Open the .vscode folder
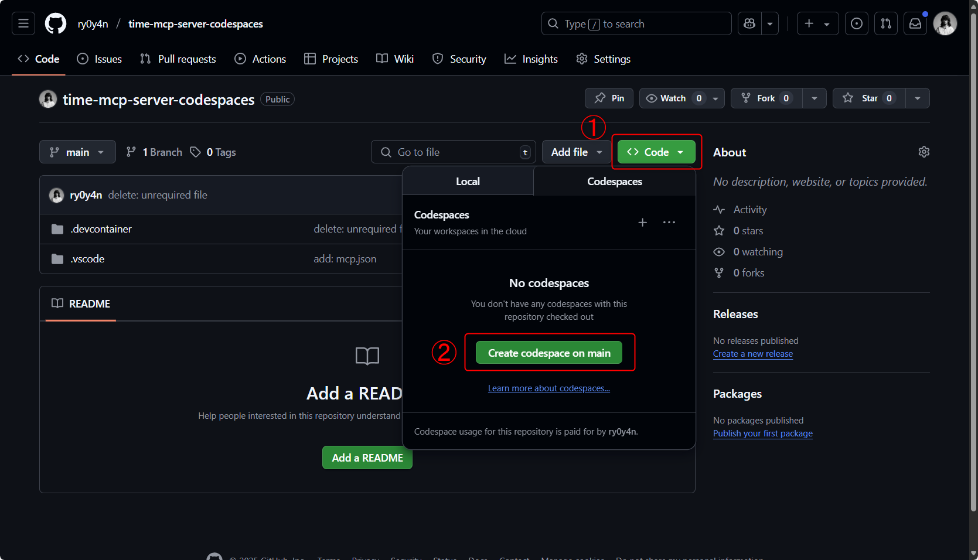978x560 pixels. point(88,259)
